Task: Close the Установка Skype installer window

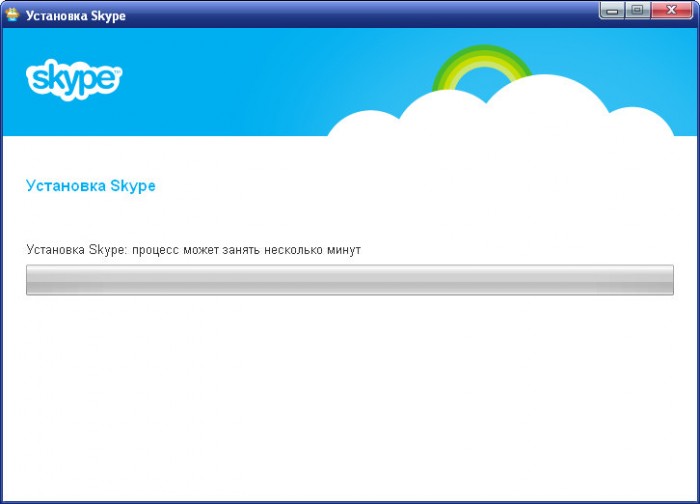Action: click(x=672, y=10)
